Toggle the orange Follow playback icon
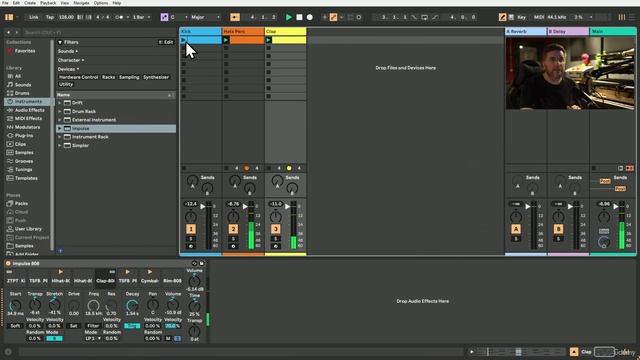Screen dimensions: 640x360 [x=235, y=17]
